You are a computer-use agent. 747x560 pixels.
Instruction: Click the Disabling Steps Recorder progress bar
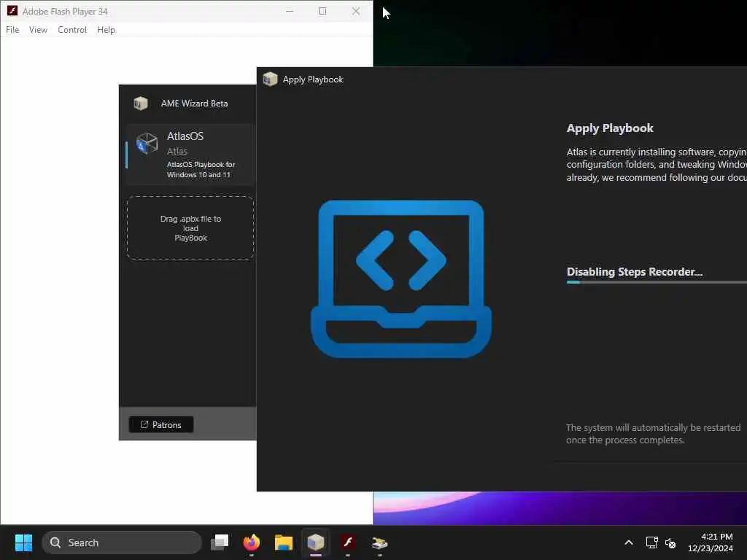pyautogui.click(x=657, y=282)
